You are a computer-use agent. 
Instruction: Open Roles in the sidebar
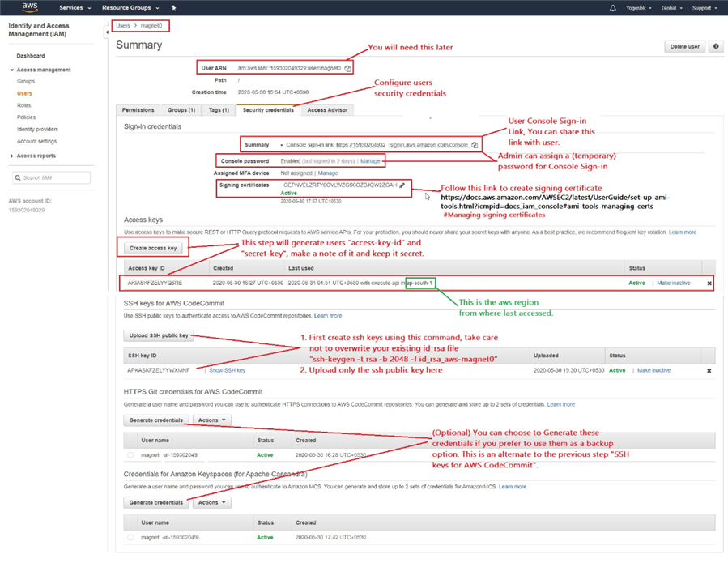point(24,105)
